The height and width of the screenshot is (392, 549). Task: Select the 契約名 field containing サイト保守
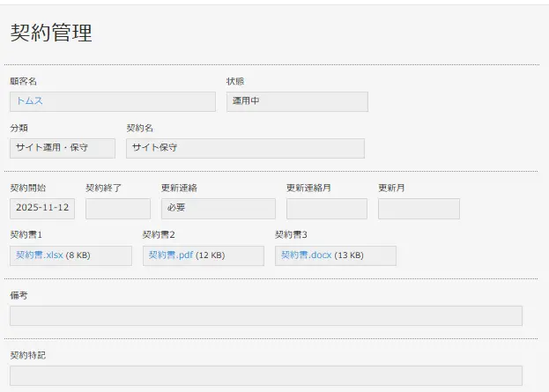244,148
